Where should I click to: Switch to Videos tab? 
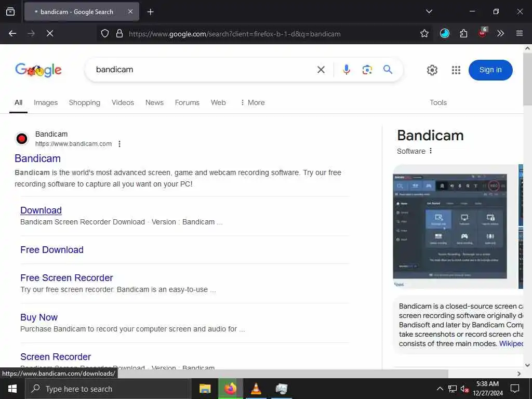[x=123, y=102]
